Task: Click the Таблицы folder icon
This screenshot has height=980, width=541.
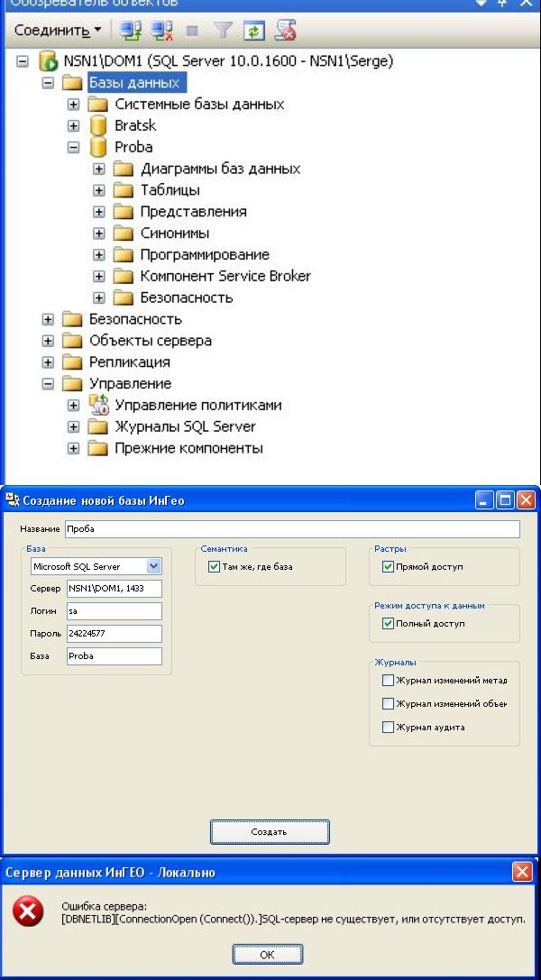Action: click(124, 190)
